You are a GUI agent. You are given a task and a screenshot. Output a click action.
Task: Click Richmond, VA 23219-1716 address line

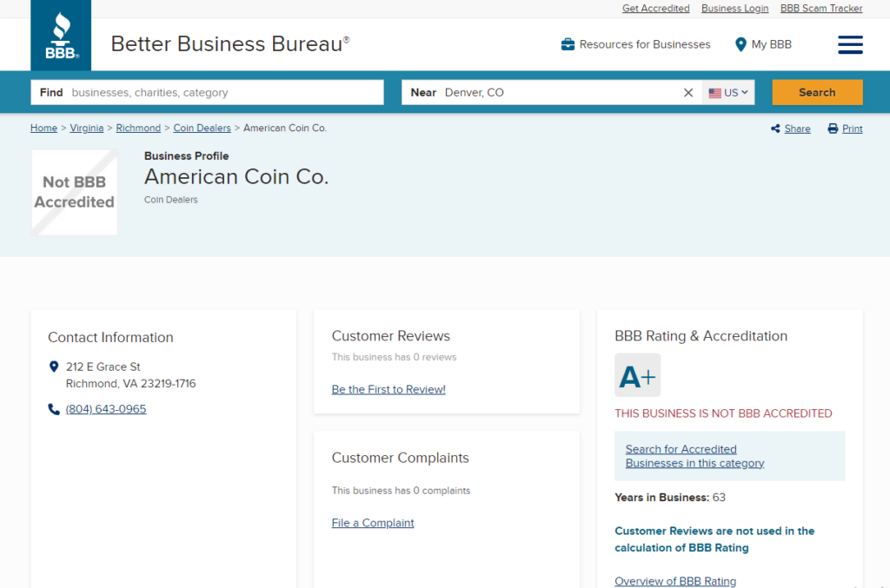130,384
